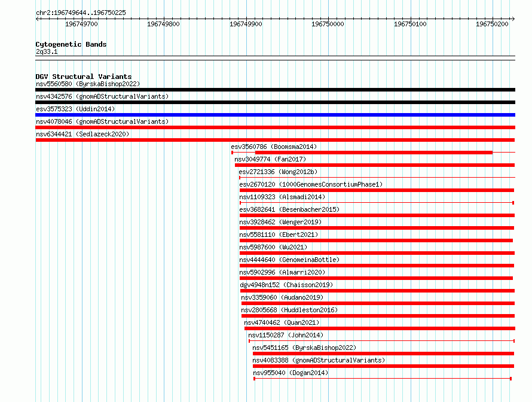Click the red bar under nsv4740462
532x402 pixels.
[380, 328]
